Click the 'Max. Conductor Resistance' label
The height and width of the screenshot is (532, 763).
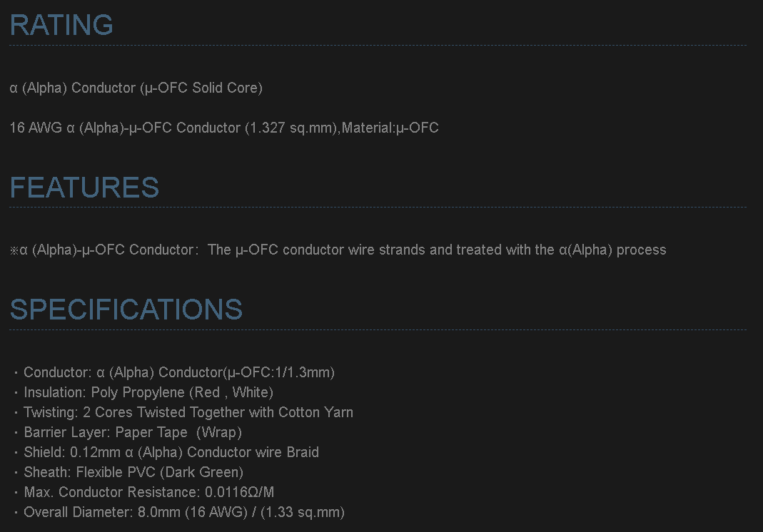[x=112, y=492]
